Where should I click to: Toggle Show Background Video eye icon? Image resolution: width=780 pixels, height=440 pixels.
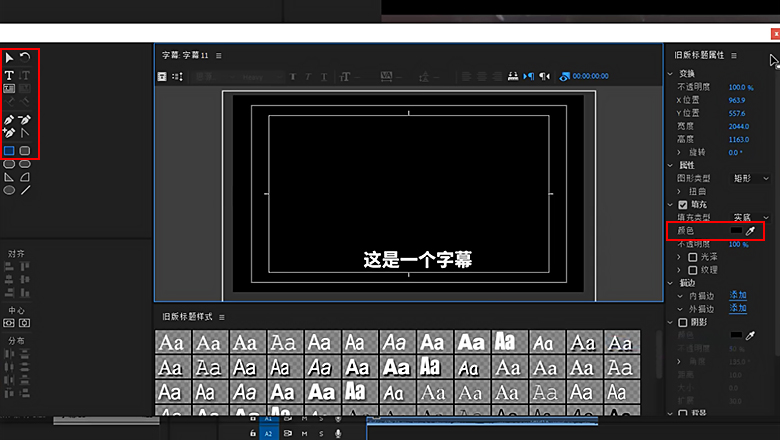564,77
